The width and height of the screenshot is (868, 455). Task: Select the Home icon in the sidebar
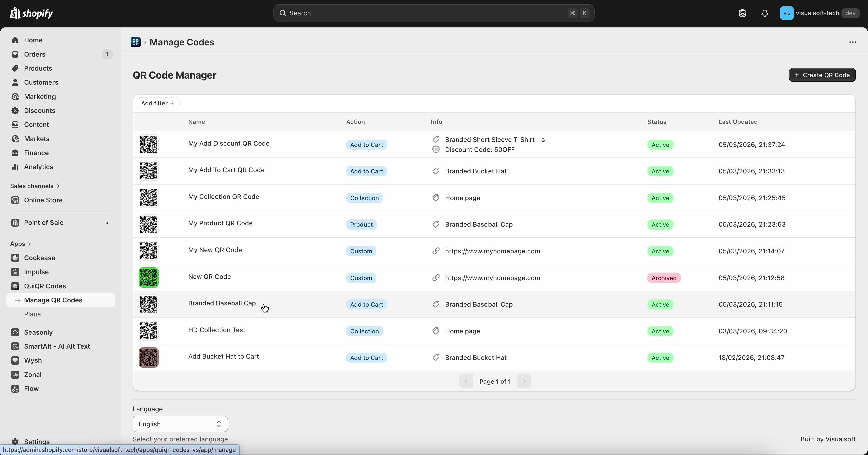tap(15, 40)
